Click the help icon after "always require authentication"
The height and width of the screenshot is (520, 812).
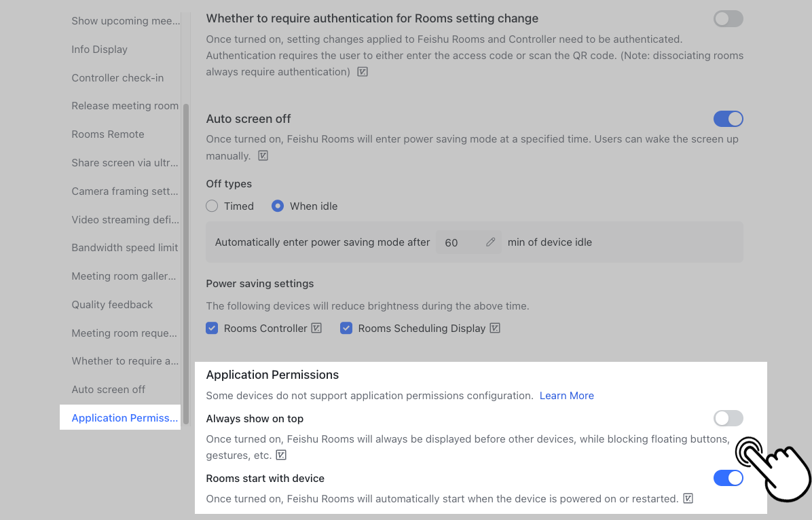tap(363, 71)
